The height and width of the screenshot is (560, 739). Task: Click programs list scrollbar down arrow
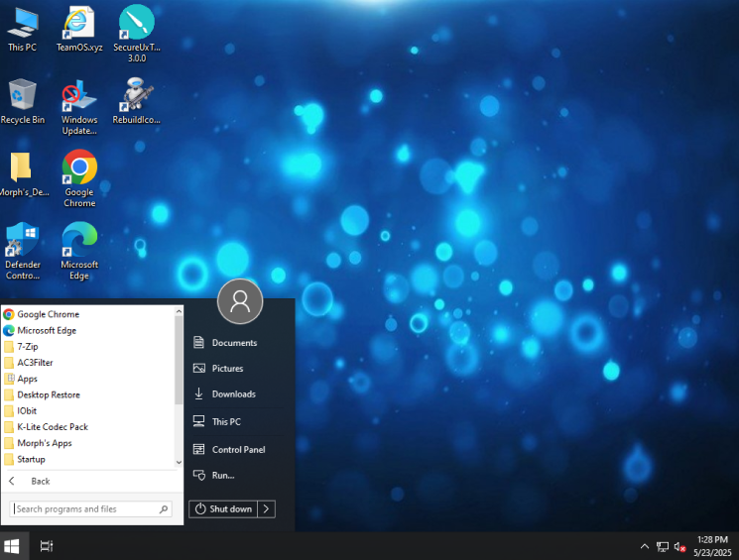(179, 463)
